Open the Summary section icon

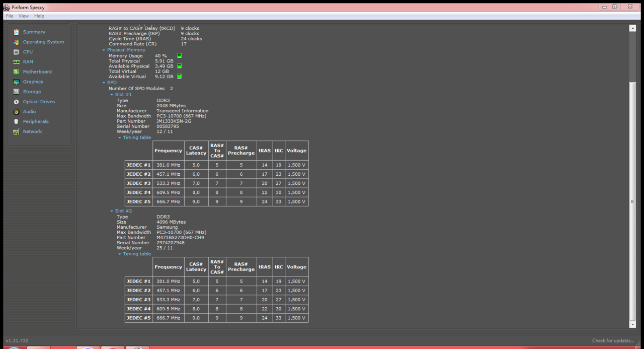pos(16,32)
